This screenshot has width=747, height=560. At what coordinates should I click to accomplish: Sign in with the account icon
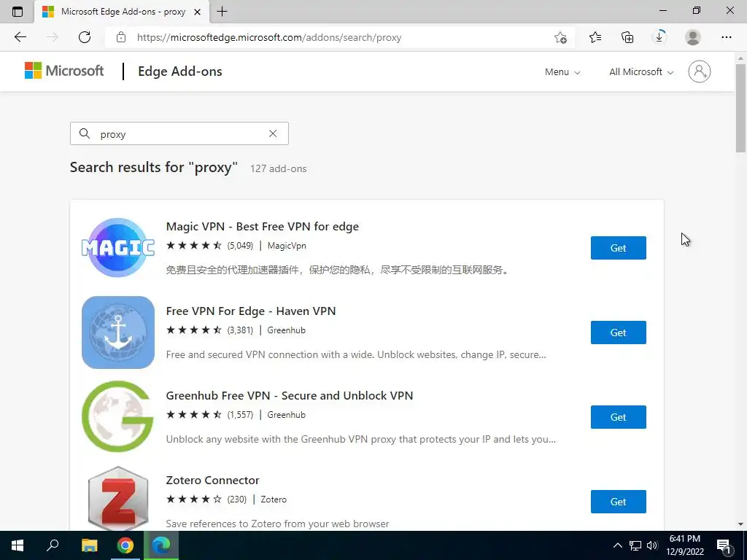[x=700, y=71]
